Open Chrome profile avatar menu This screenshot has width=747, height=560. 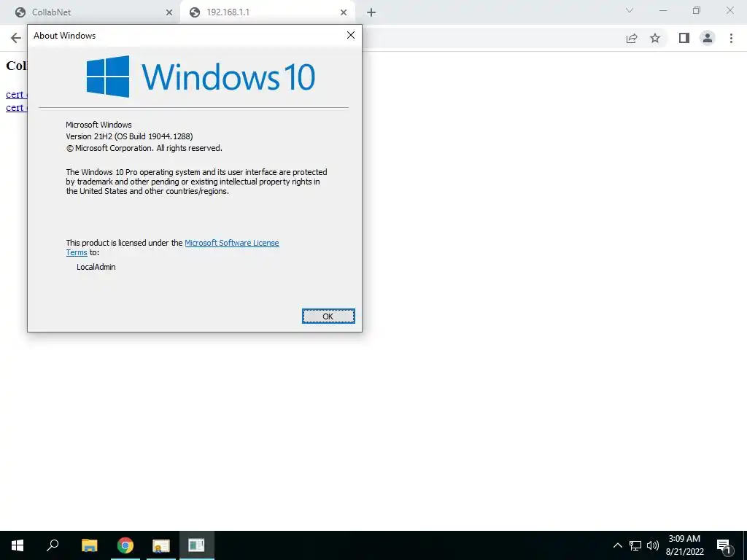coord(708,38)
